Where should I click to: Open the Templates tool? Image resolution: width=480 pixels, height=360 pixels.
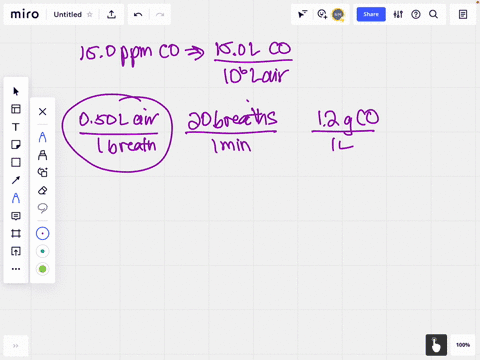[16, 109]
